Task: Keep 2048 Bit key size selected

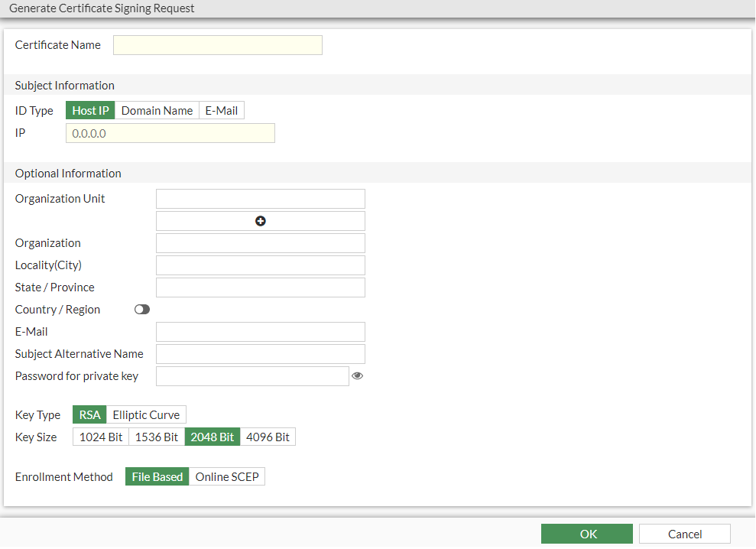Action: 212,437
